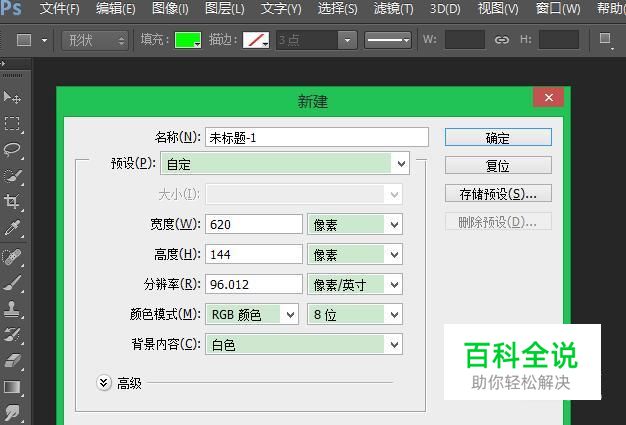Select the Rectangular Marquee tool
This screenshot has width=626, height=425.
pos(12,124)
